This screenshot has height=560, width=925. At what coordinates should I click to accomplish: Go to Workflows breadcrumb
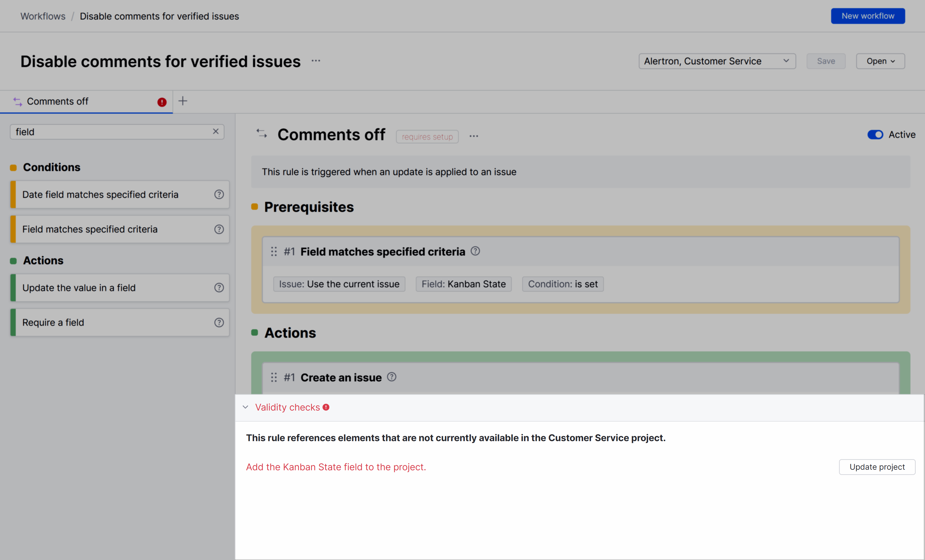pyautogui.click(x=43, y=16)
